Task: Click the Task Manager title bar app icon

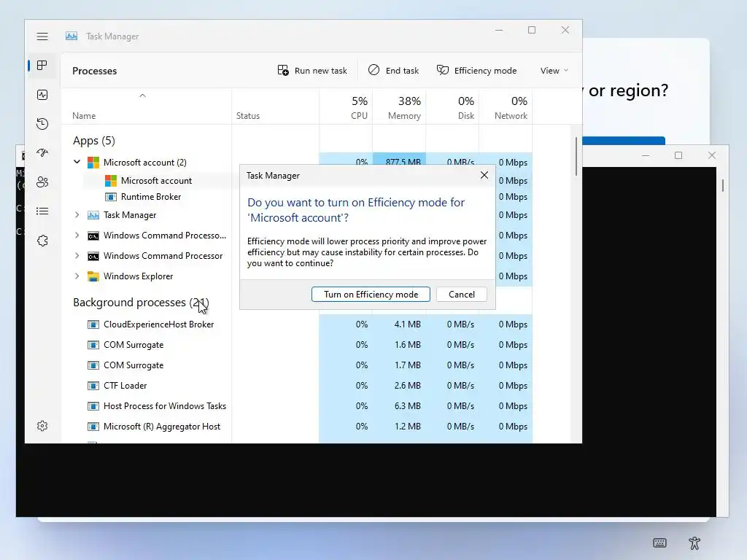Action: click(71, 36)
